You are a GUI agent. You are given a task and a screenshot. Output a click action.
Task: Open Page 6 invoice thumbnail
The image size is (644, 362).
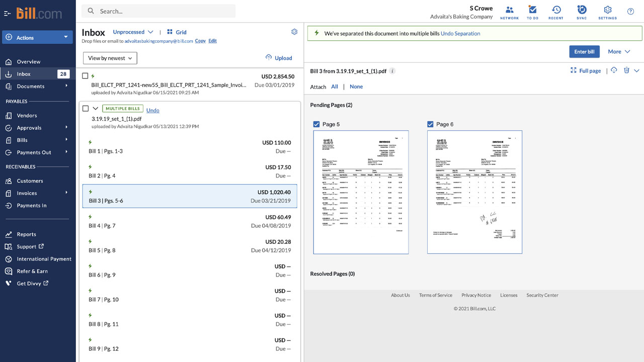coord(474,192)
